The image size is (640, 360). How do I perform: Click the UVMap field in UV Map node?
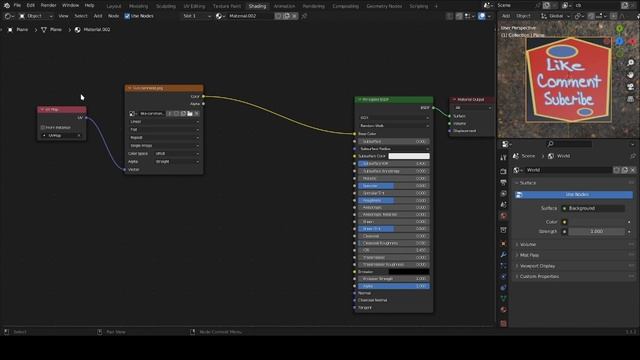[x=62, y=136]
